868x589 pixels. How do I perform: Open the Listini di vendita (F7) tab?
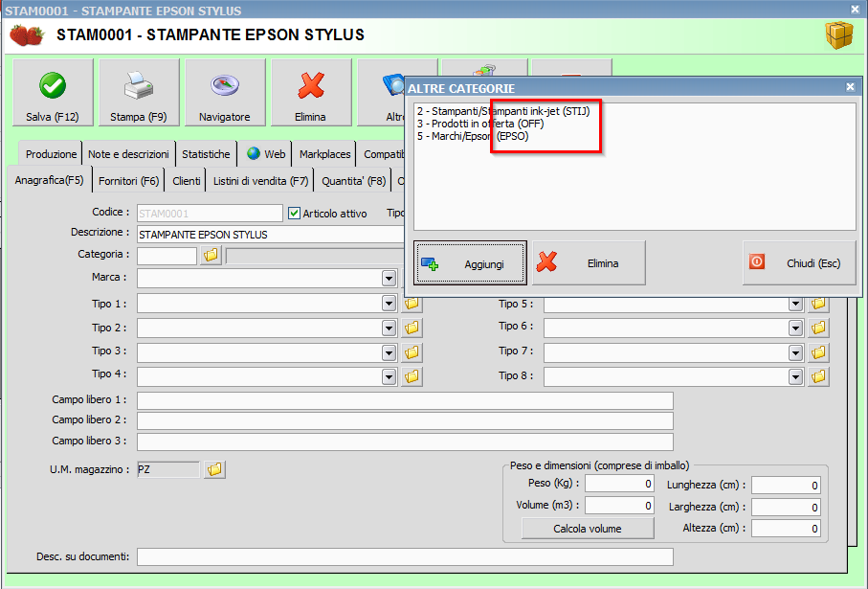pos(260,181)
